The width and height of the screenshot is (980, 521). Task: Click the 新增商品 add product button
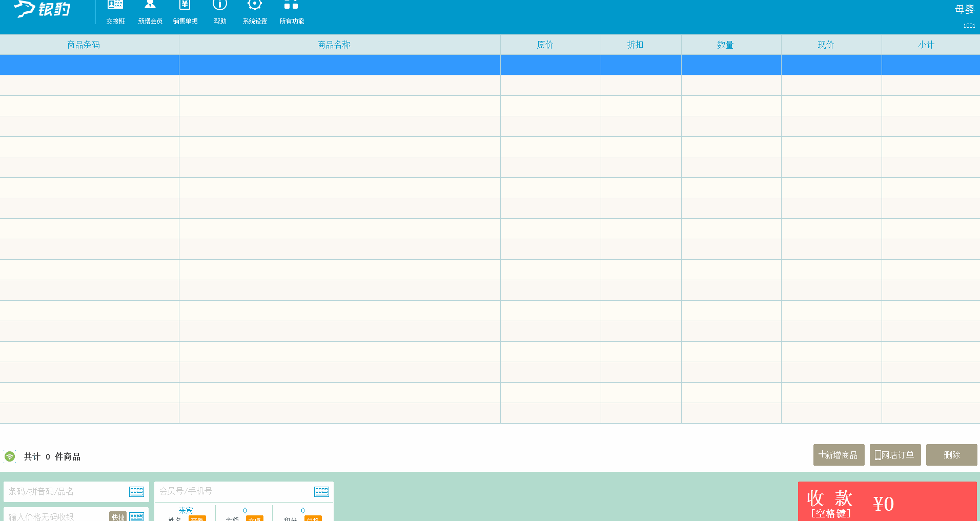pos(839,455)
